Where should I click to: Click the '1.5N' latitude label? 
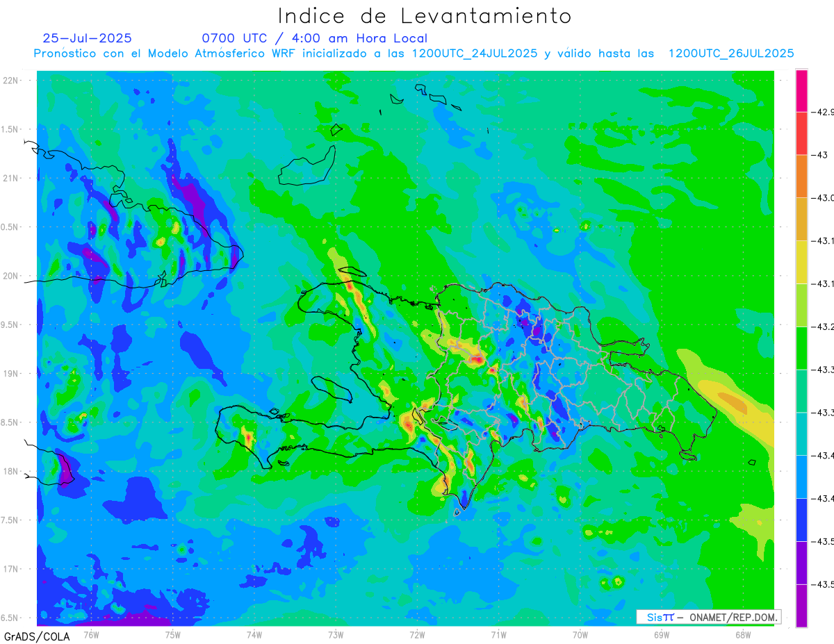9,130
